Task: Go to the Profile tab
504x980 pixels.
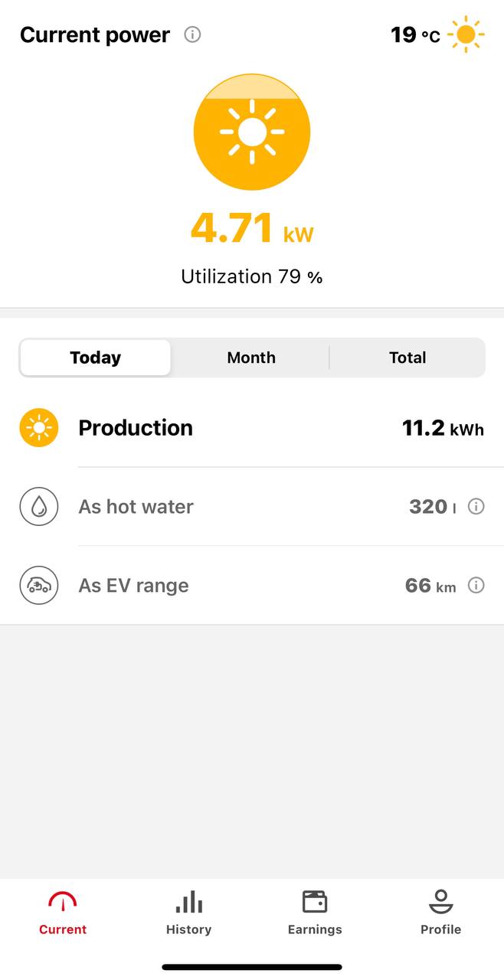Action: point(440,913)
